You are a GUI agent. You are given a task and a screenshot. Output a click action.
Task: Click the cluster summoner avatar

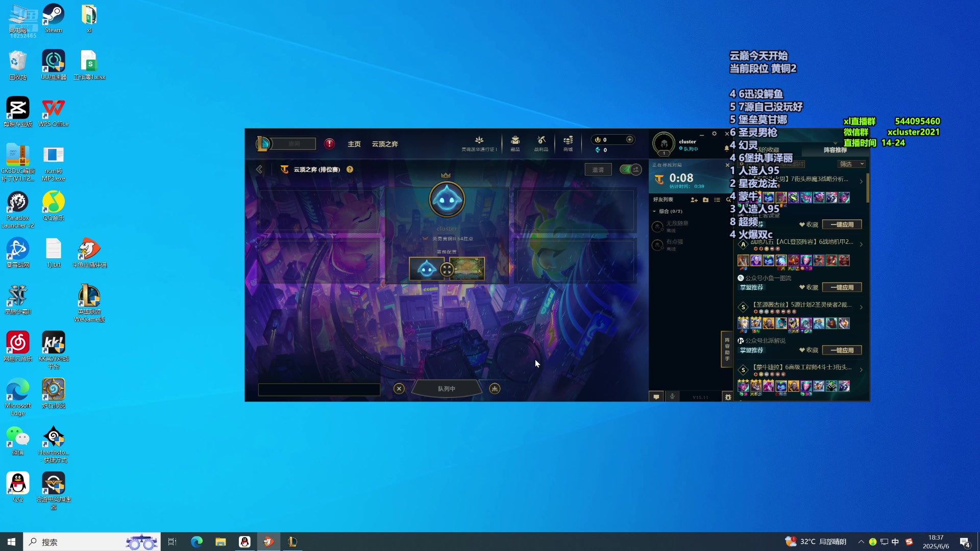pos(664,144)
